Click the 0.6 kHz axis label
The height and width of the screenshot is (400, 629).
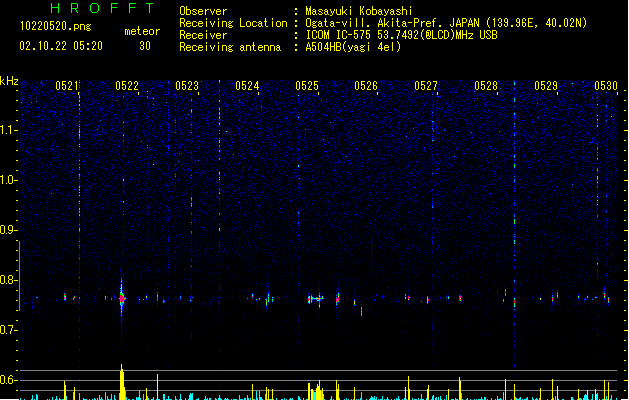click(x=8, y=380)
